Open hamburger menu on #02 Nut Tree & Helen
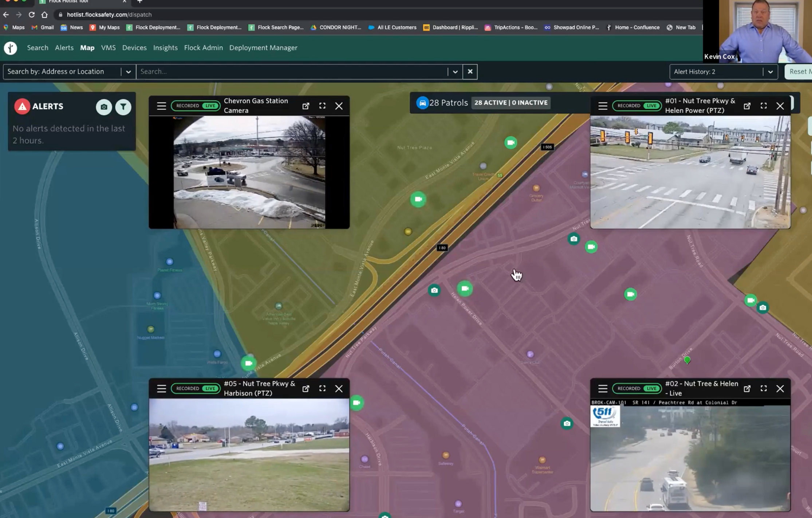Screen dimensions: 812x518 (x=603, y=389)
